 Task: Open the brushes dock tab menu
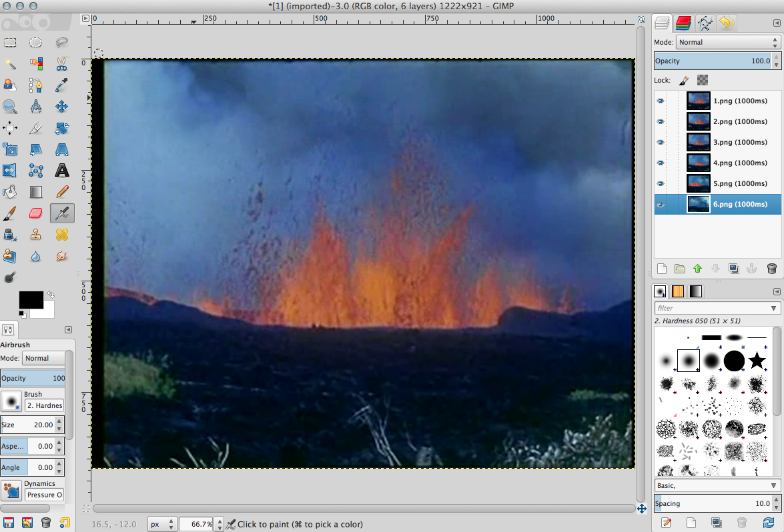coord(777,291)
